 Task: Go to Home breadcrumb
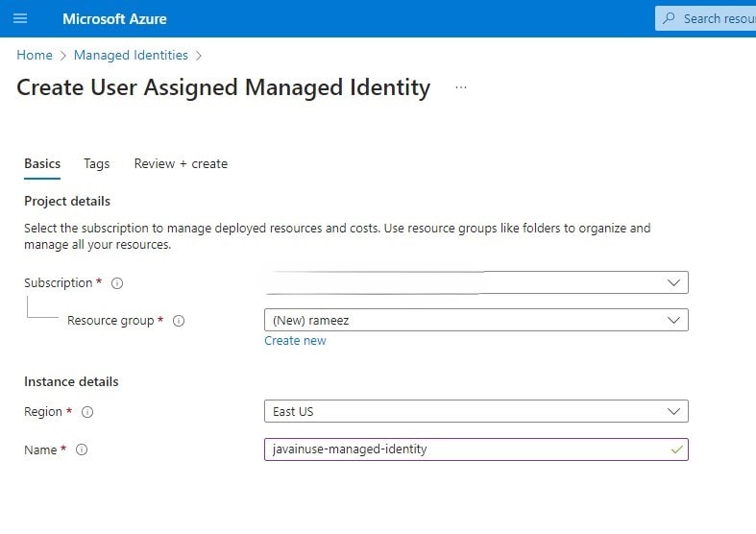tap(35, 55)
